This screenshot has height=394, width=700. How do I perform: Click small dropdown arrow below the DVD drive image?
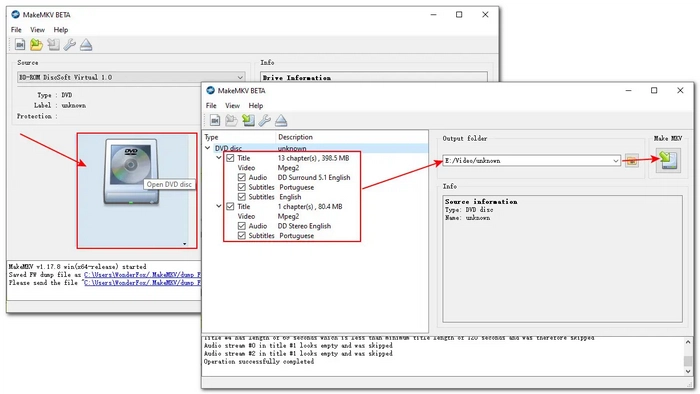pos(184,244)
